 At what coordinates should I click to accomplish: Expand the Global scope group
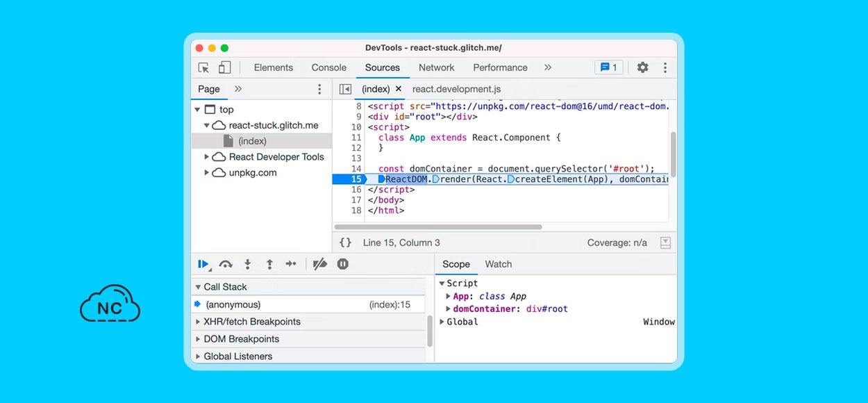coord(442,322)
